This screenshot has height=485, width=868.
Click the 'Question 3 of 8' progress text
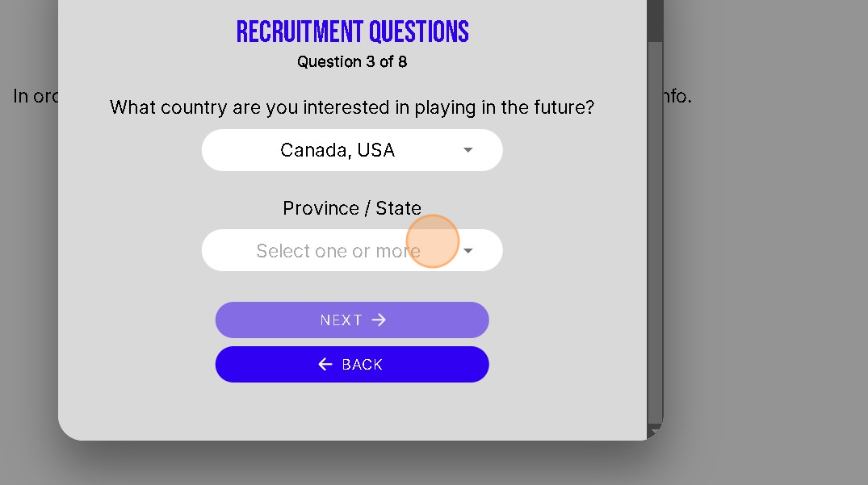coord(352,62)
